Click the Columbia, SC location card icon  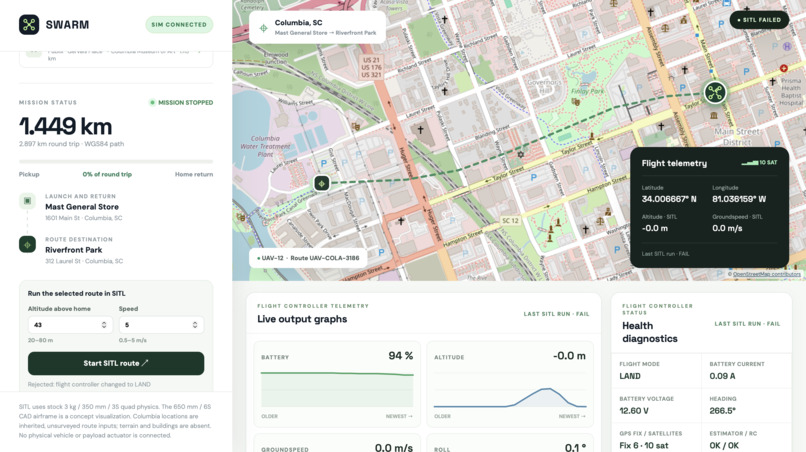click(x=263, y=28)
